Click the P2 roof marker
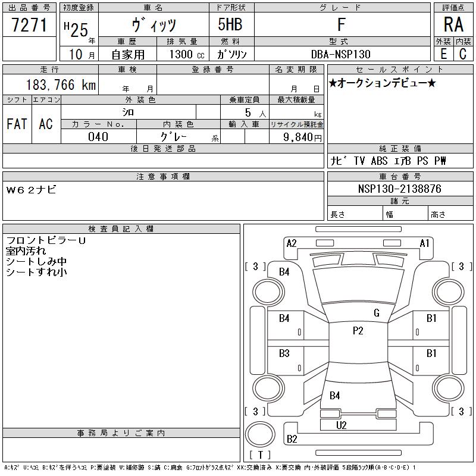476x476 pixels. 358,331
